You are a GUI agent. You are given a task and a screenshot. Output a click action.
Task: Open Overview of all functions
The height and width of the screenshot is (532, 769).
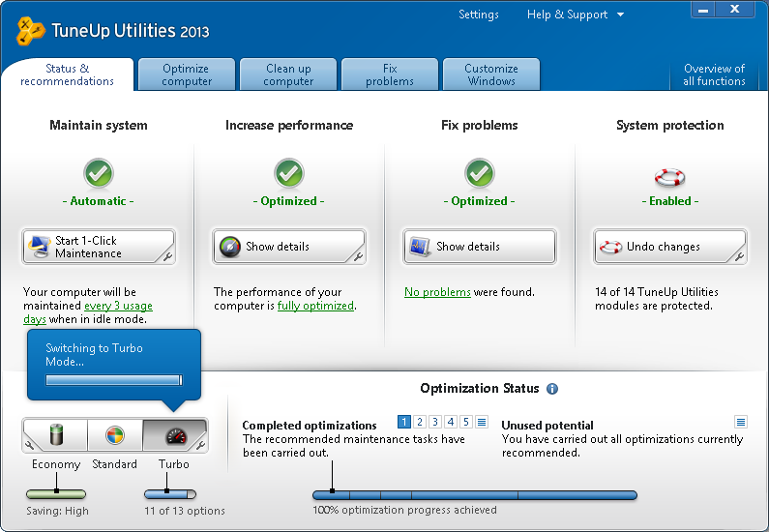tap(714, 74)
